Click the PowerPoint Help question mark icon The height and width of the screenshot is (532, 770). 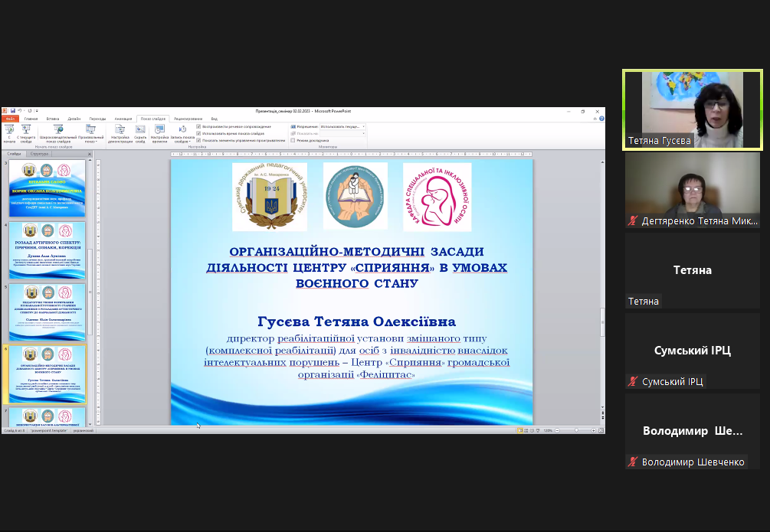(601, 119)
